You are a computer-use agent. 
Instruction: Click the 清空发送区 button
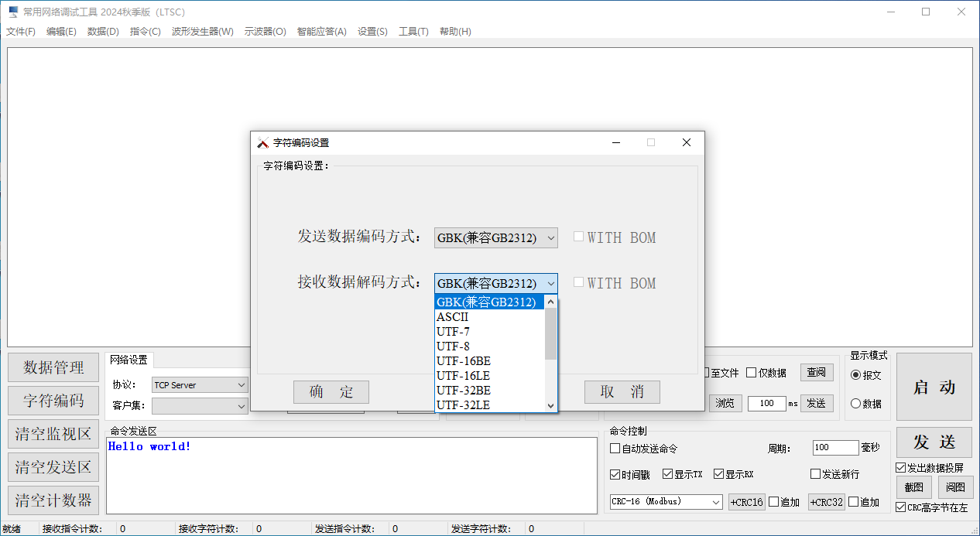pos(53,467)
